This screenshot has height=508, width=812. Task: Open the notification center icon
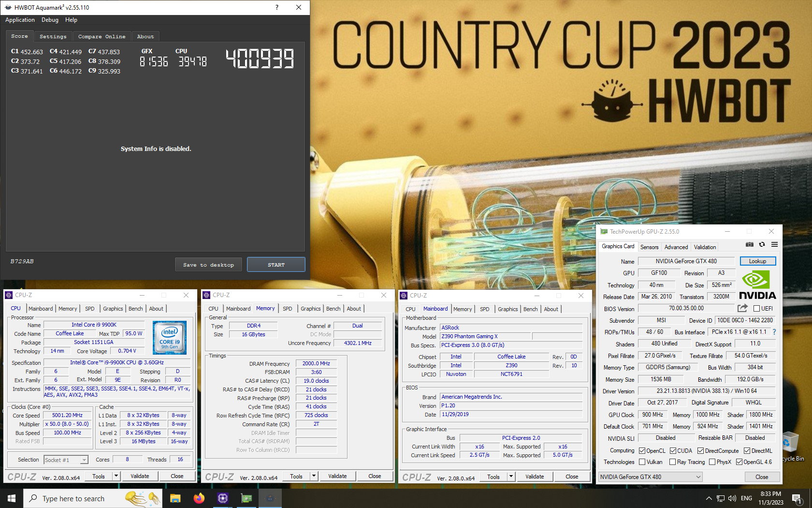click(797, 498)
